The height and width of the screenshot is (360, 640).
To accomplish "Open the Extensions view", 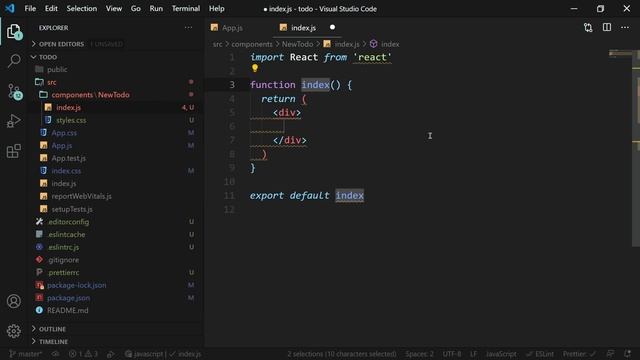I will pyautogui.click(x=14, y=151).
